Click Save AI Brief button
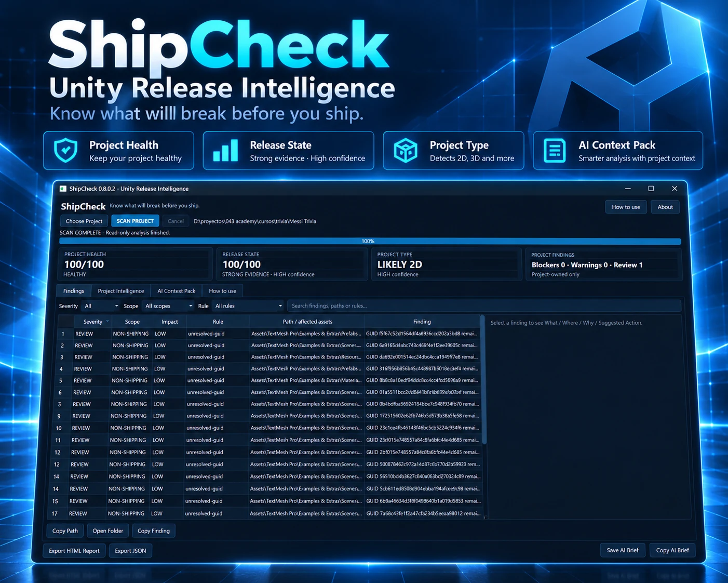The width and height of the screenshot is (728, 583). [x=623, y=550]
